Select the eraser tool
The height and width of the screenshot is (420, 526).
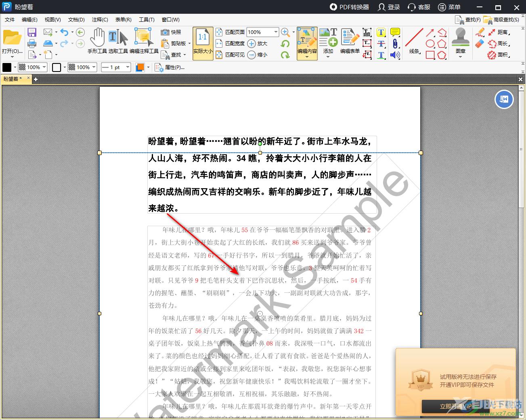(480, 43)
